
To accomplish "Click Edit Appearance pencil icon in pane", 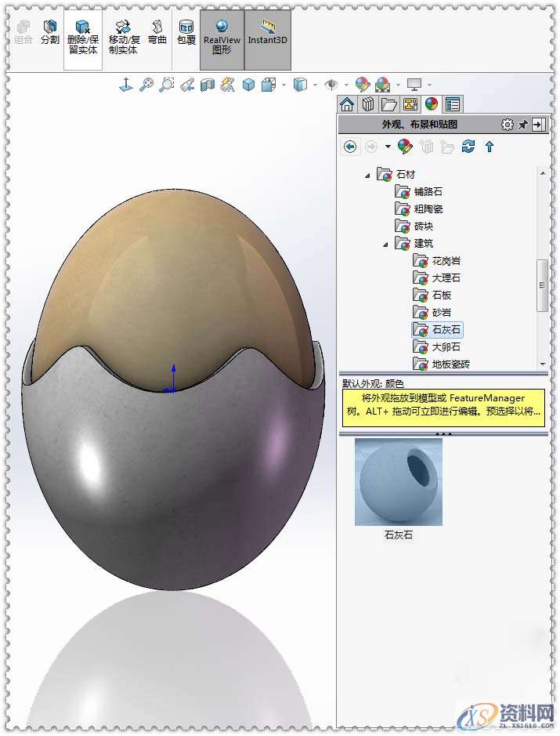I will [405, 147].
